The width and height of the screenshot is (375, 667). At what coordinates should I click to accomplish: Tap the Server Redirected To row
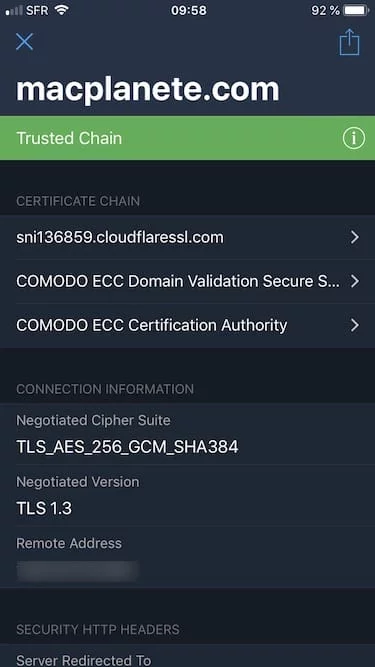tap(188, 657)
